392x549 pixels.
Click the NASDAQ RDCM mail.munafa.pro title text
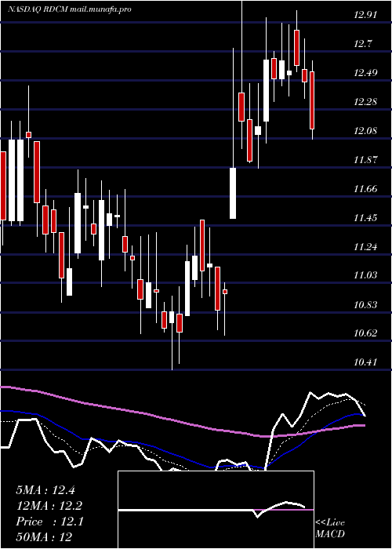[x=69, y=9]
